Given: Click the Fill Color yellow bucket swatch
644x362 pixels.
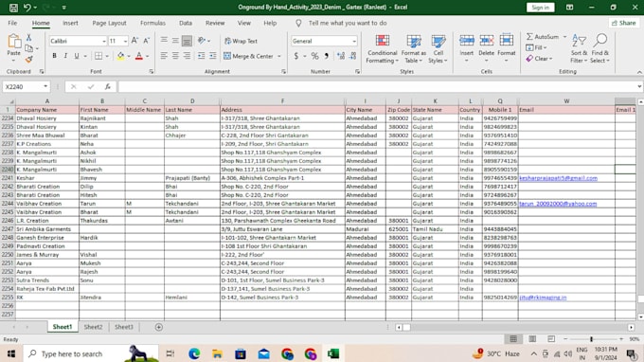Looking at the screenshot, I should pos(121,56).
